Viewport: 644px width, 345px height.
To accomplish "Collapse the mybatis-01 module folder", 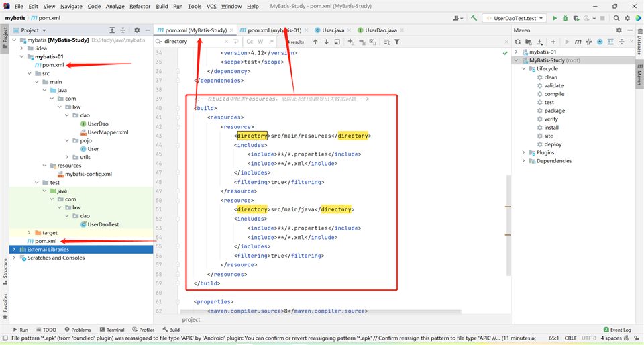I will point(21,56).
